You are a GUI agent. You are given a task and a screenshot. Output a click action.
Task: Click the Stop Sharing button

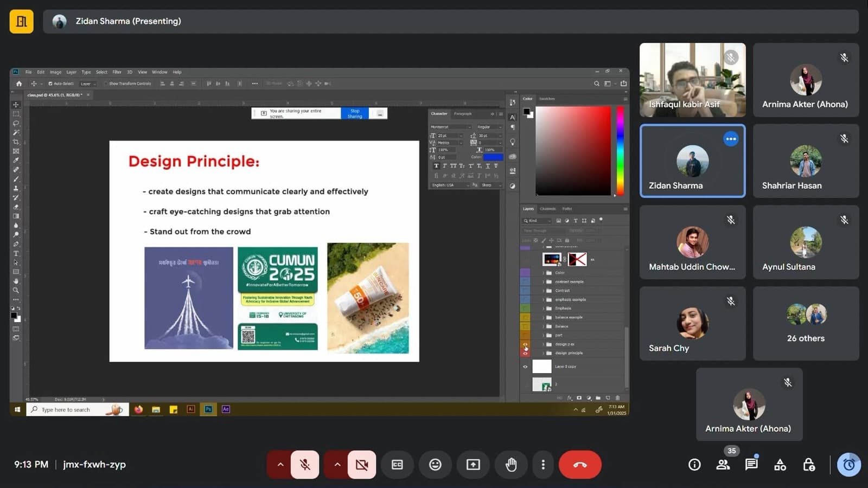tap(355, 113)
